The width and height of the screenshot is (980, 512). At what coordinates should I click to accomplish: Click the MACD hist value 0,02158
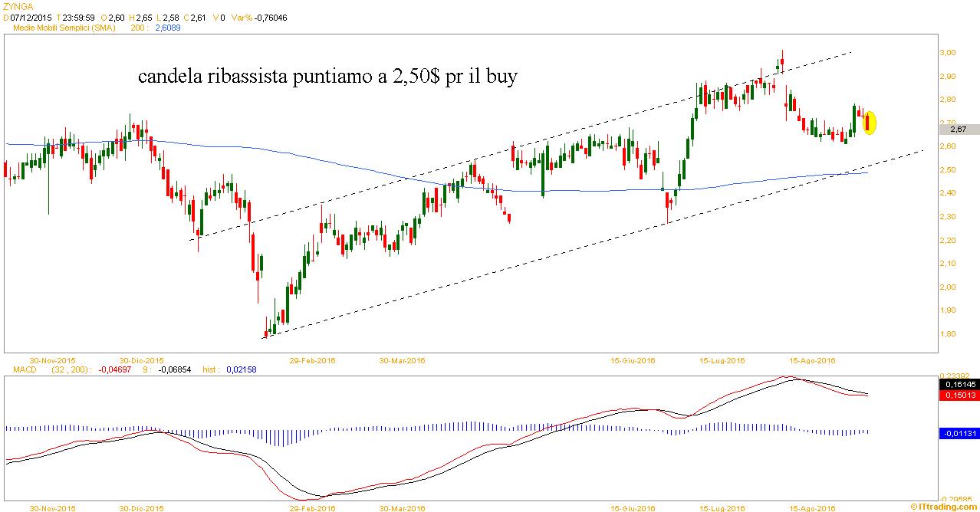[242, 369]
